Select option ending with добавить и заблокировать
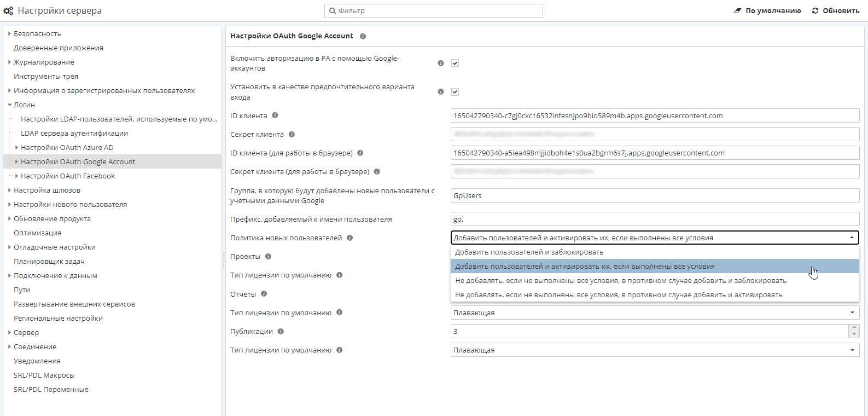 (x=655, y=281)
